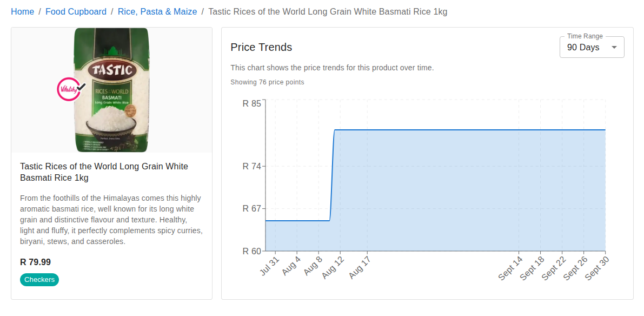Open the Time Range dropdown arrow
Screen dimensions: 644x316
(x=614, y=48)
